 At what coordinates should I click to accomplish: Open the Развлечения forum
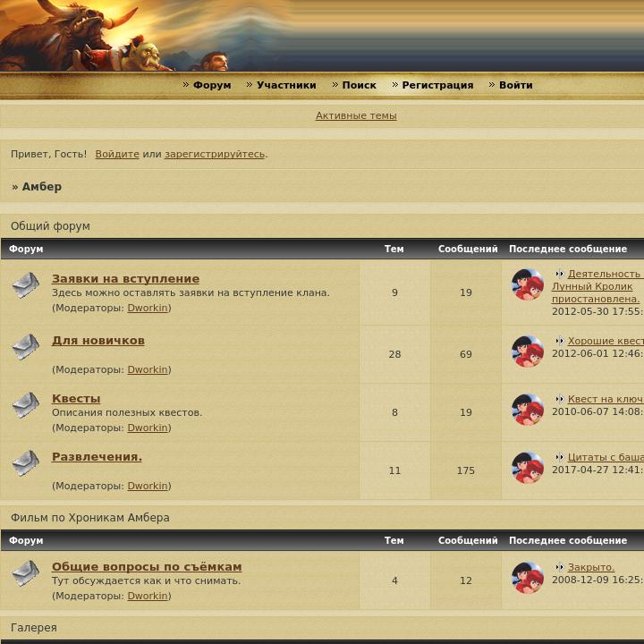[x=97, y=457]
